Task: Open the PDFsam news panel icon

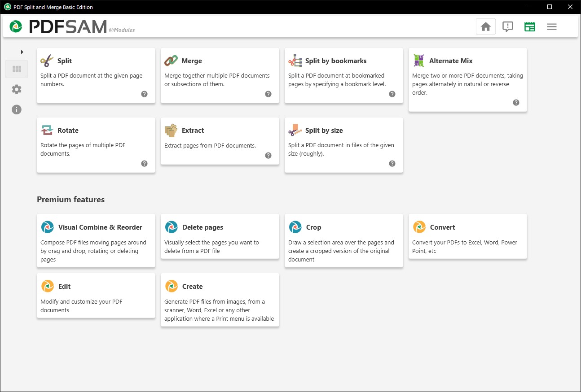Action: pos(530,27)
